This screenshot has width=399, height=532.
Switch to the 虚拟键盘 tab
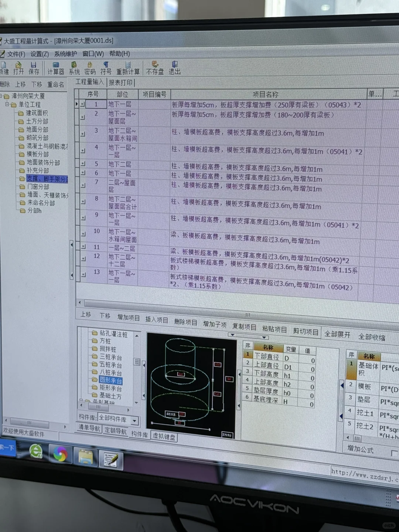coord(164,436)
